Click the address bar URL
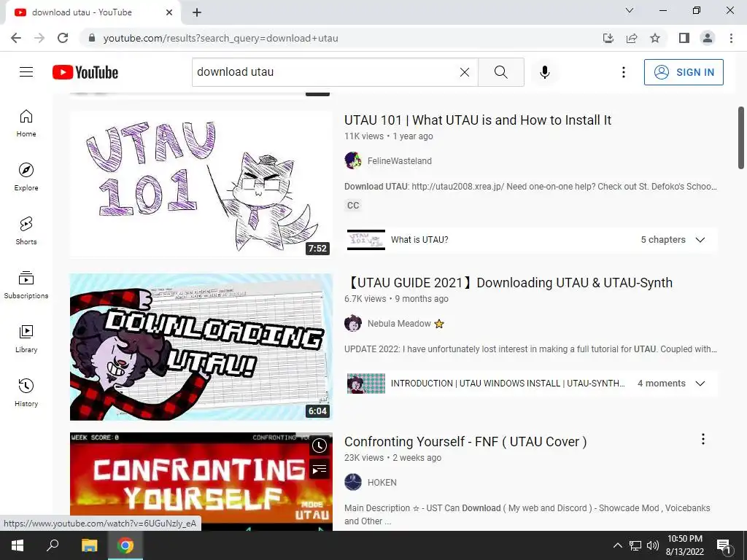This screenshot has height=560, width=747. point(220,38)
